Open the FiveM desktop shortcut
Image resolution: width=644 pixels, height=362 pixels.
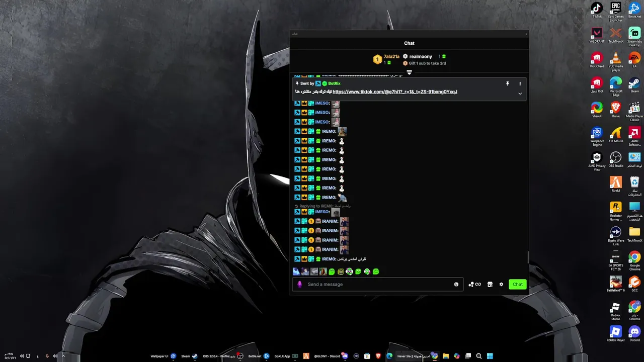(x=616, y=185)
